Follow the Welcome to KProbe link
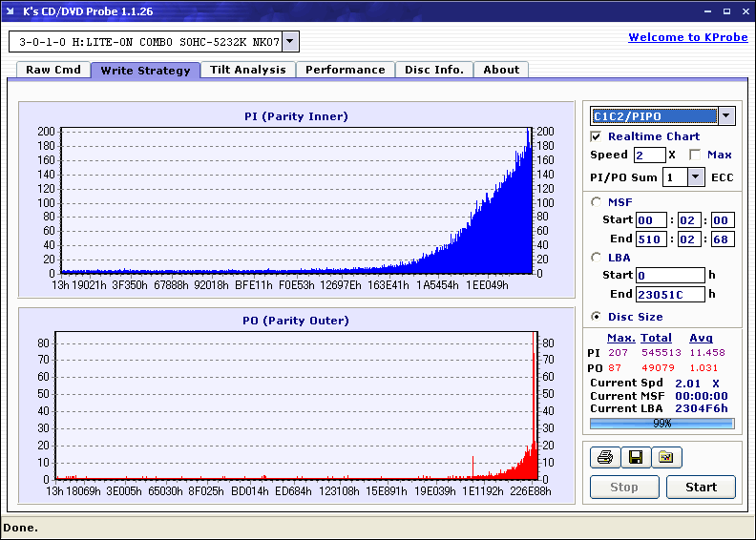This screenshot has height=540, width=756. tap(688, 37)
